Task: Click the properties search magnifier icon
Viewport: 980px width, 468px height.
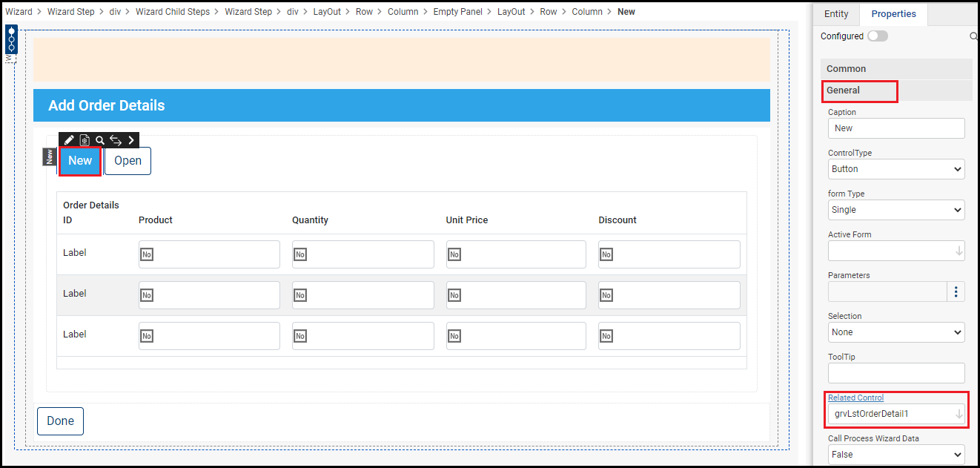Action: pyautogui.click(x=974, y=36)
